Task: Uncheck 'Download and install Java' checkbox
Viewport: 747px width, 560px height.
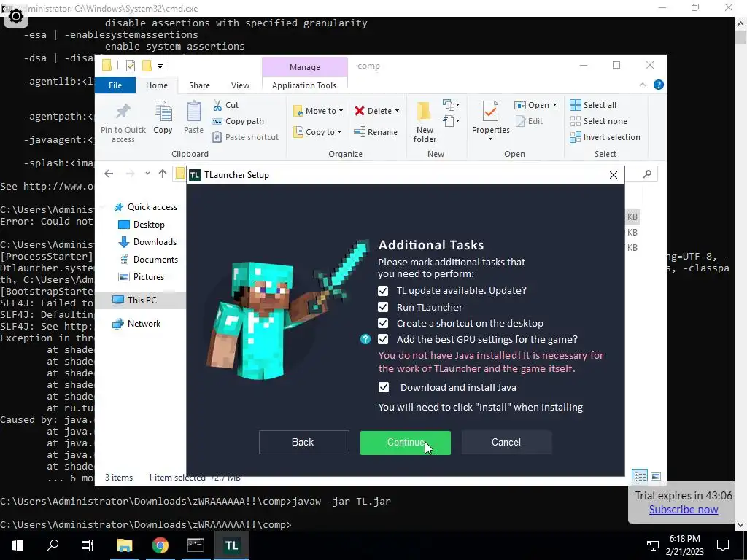Action: [384, 387]
